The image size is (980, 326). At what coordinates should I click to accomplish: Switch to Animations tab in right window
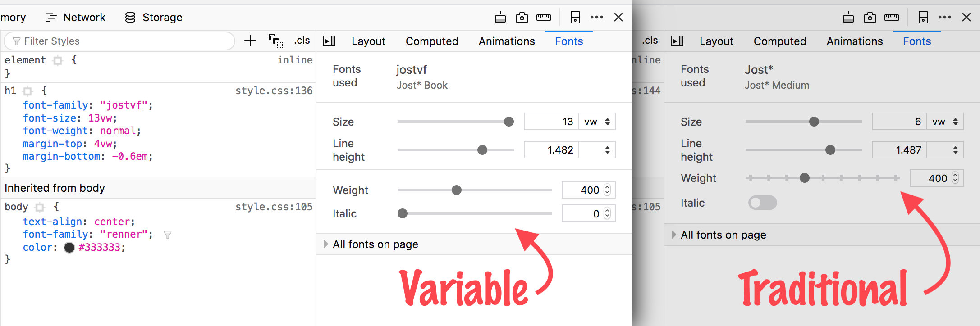tap(855, 41)
